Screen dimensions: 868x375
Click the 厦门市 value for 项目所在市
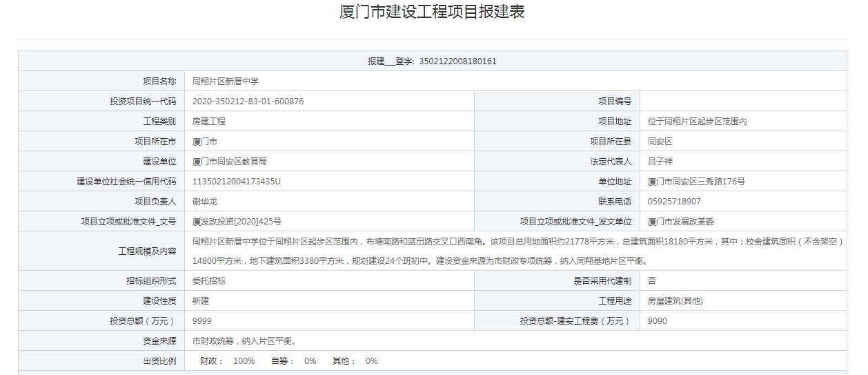tap(205, 142)
